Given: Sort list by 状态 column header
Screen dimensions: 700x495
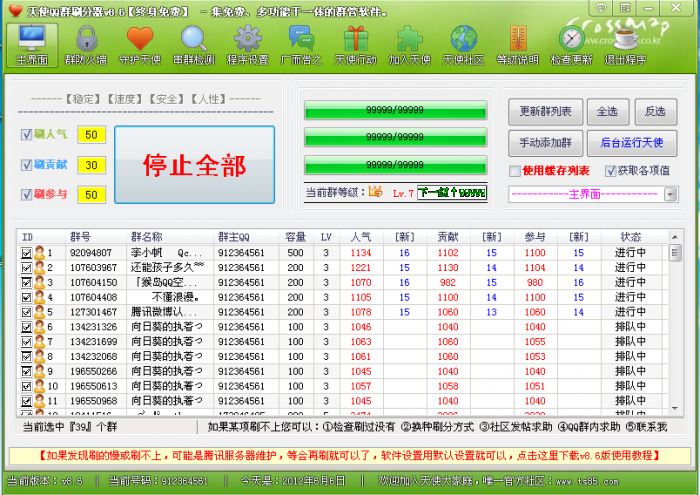Looking at the screenshot, I should coord(630,237).
